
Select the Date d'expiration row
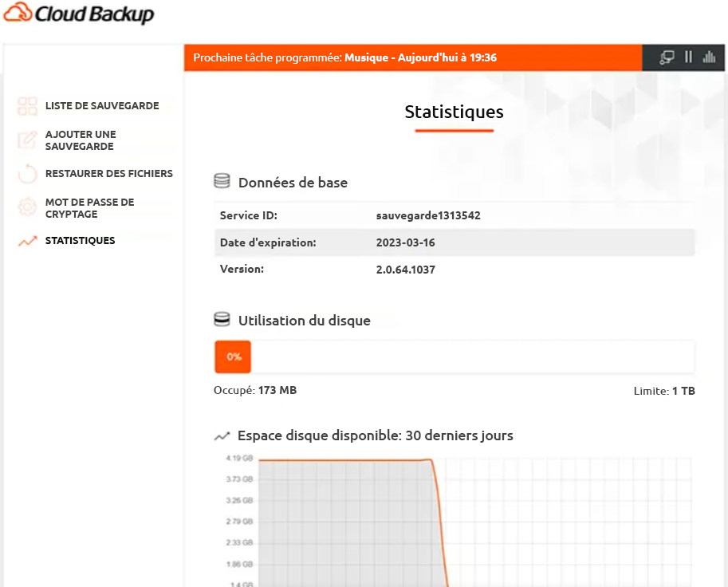tap(454, 242)
